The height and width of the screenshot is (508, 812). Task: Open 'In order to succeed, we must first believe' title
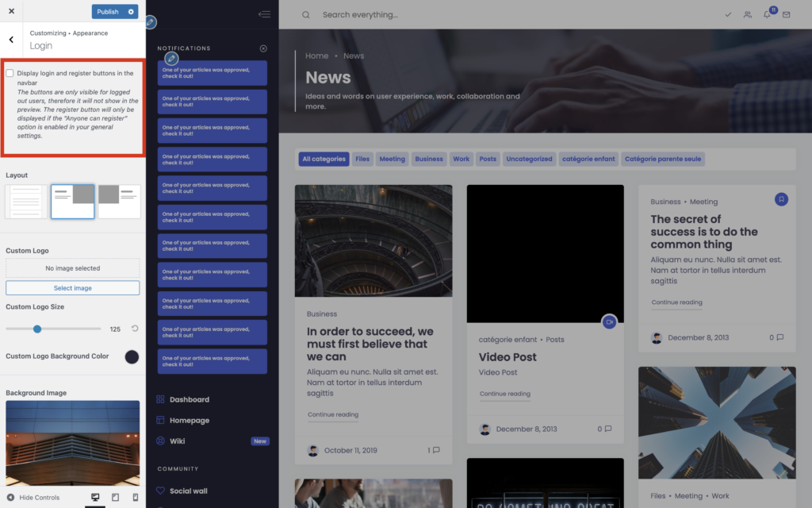370,344
